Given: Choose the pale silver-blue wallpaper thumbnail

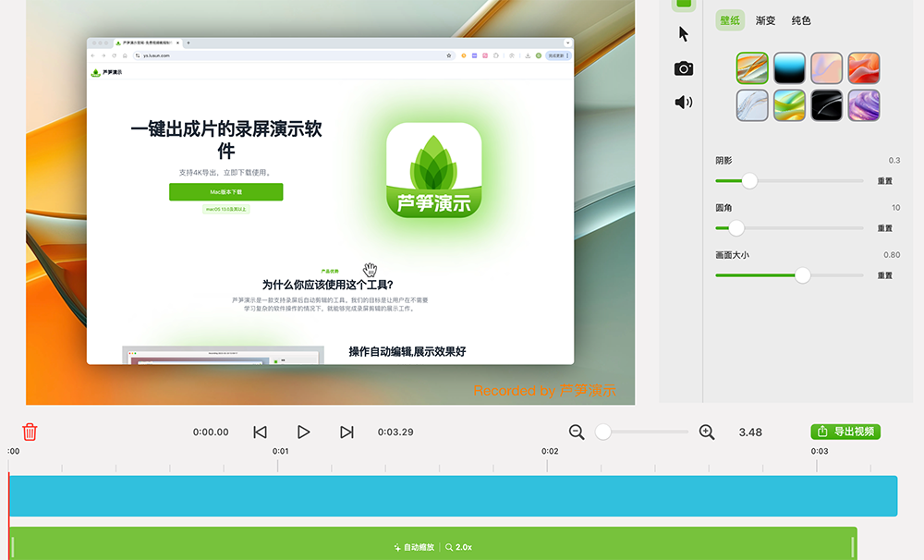Looking at the screenshot, I should coord(752,105).
